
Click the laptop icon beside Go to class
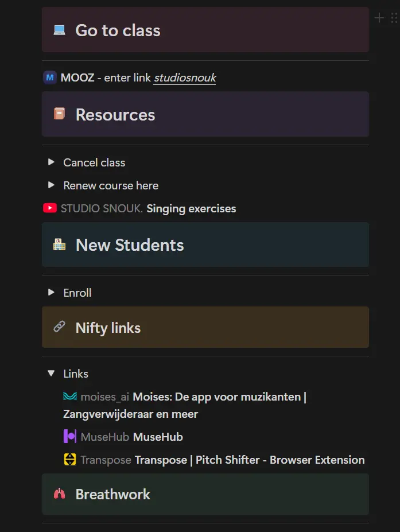(59, 30)
